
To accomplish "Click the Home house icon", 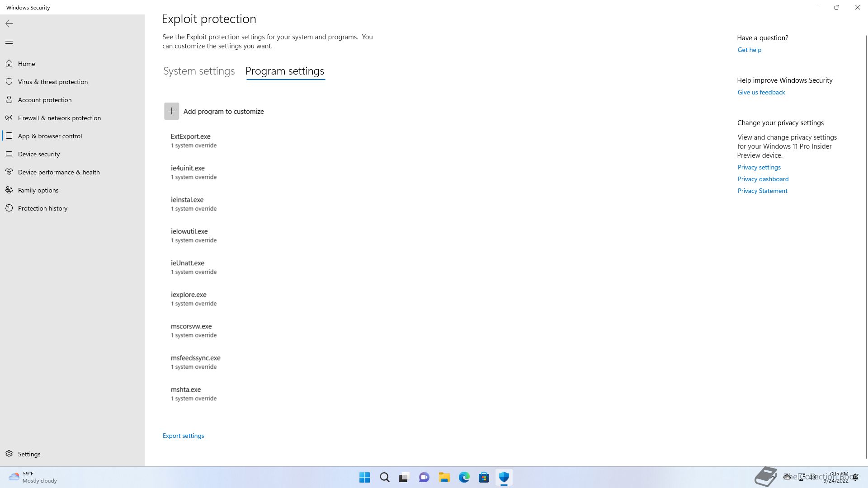I will [9, 64].
